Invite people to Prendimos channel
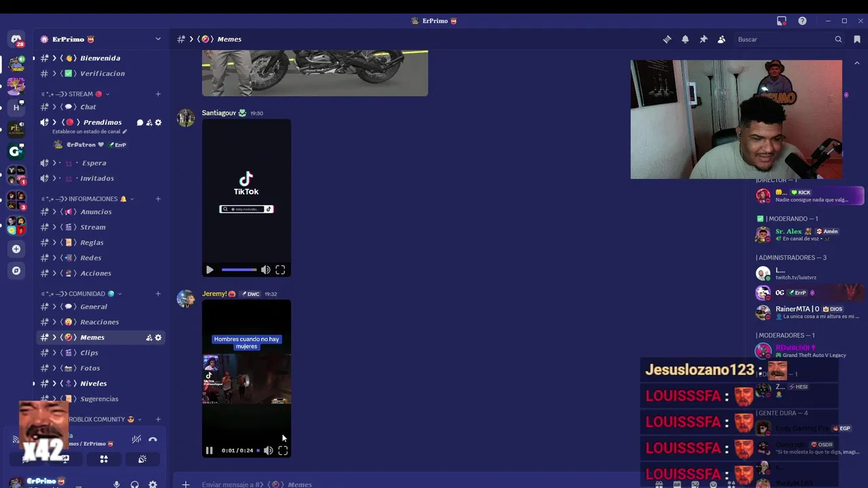 pos(149,123)
